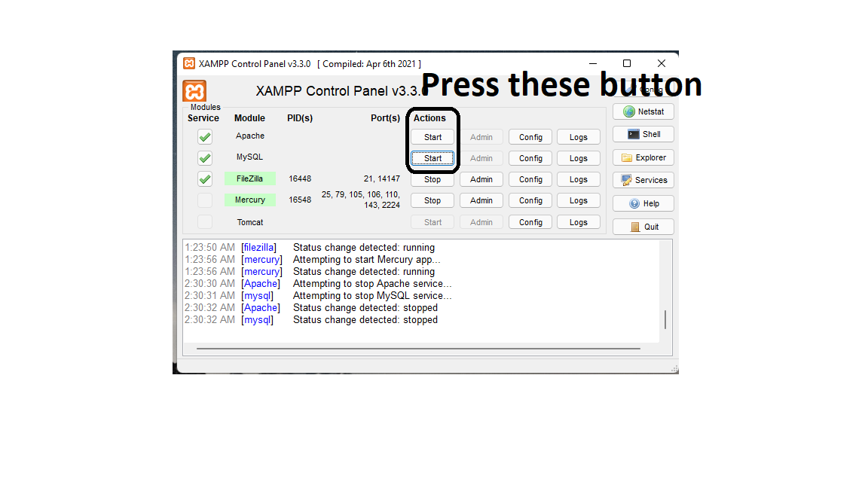Click FileZilla ports 21, 14147

[x=381, y=178]
